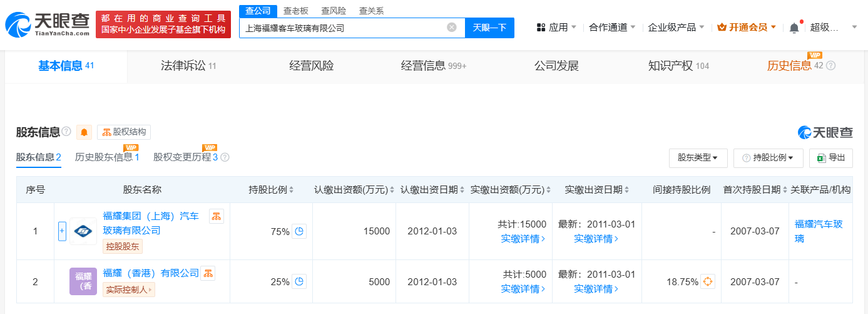This screenshot has height=314, width=868.
Task: Open 福耀(香港)有限公司 link
Action: [x=151, y=273]
